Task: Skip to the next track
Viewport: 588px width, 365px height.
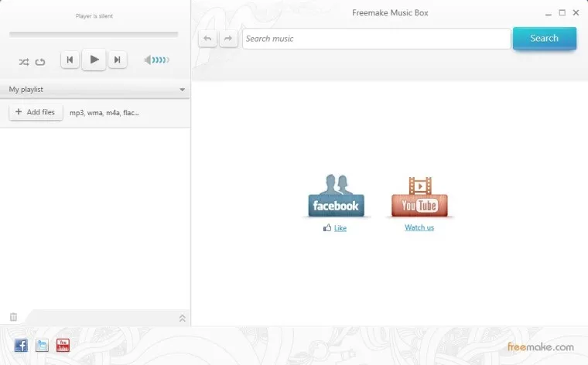Action: [118, 60]
